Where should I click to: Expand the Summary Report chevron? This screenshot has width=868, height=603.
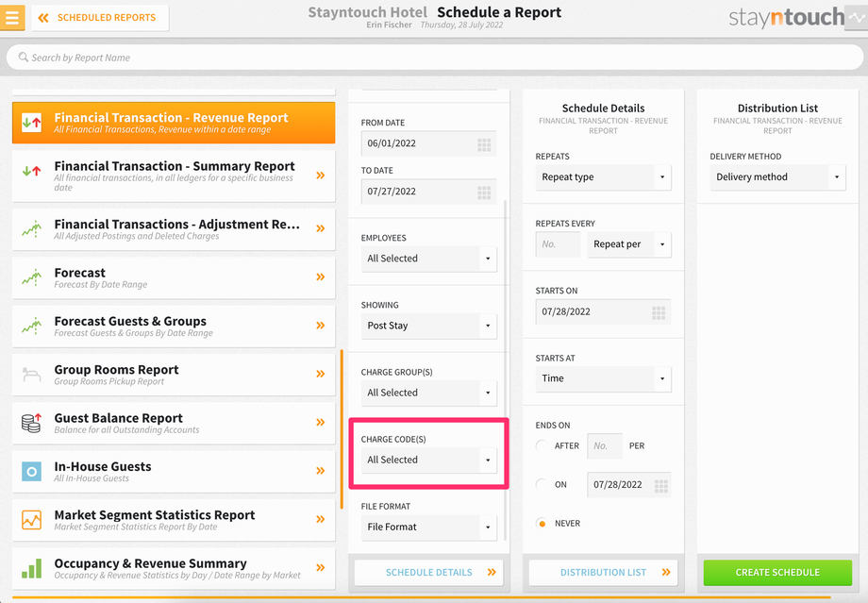pos(321,176)
